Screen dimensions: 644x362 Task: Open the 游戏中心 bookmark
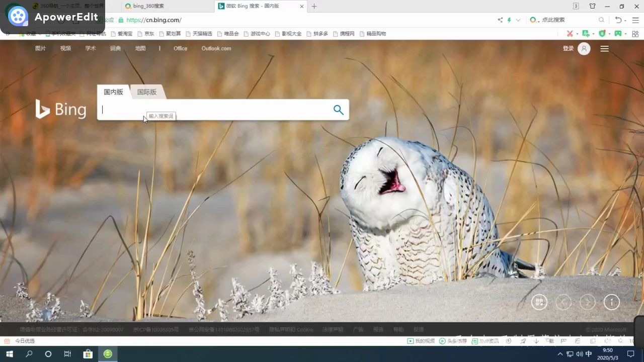tap(257, 34)
